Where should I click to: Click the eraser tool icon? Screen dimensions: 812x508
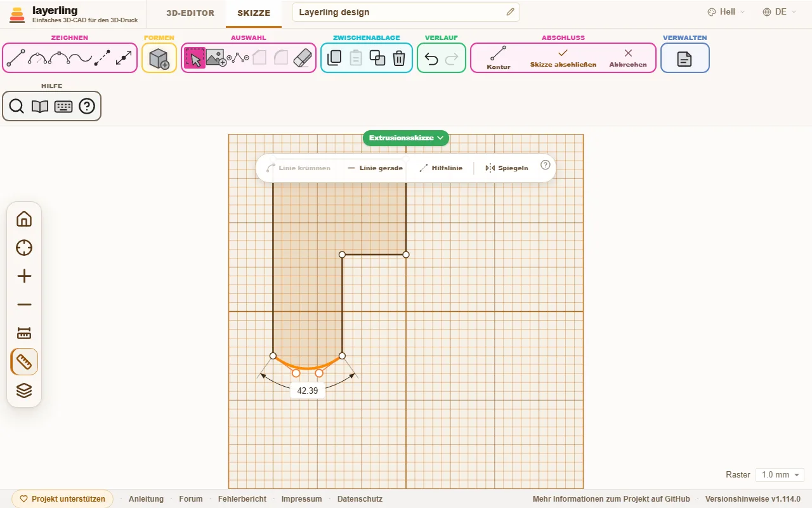tap(304, 58)
